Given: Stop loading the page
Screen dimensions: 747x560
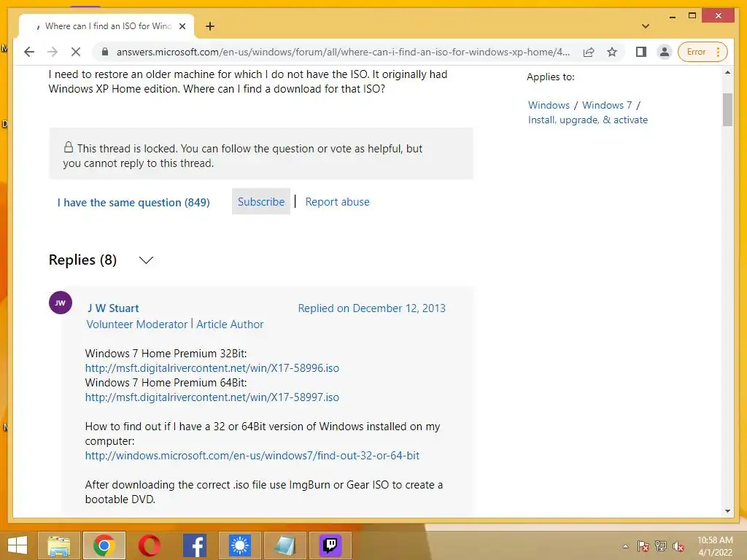Looking at the screenshot, I should pyautogui.click(x=76, y=52).
